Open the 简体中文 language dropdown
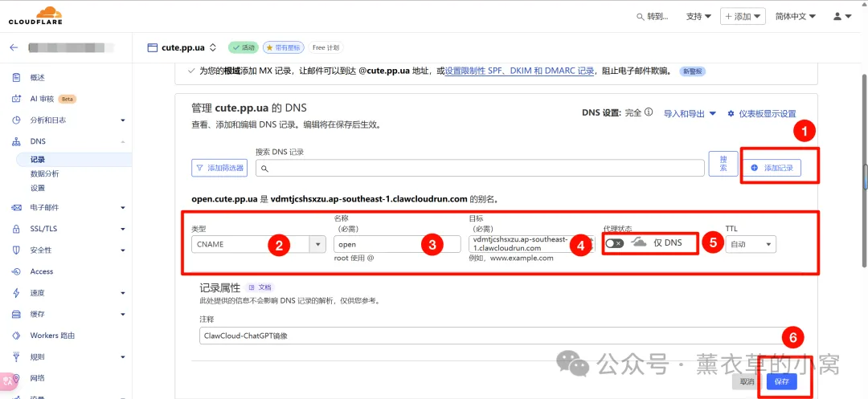 click(x=796, y=17)
